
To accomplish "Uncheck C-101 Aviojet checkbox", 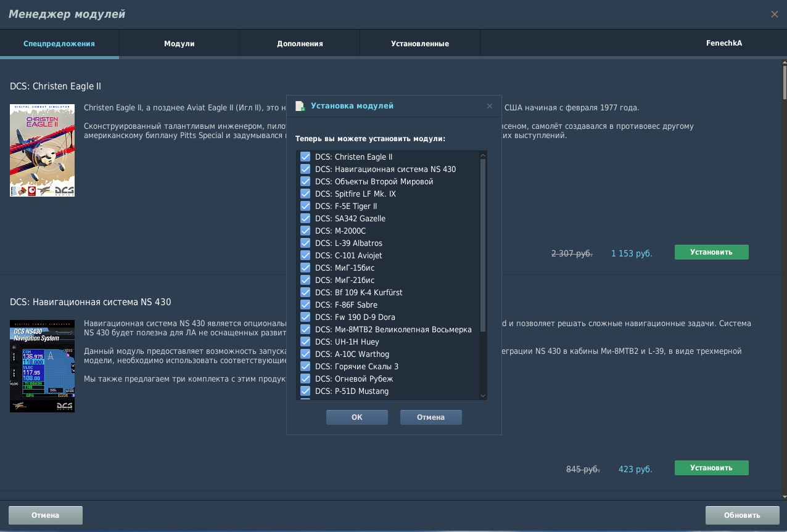I will [305, 255].
